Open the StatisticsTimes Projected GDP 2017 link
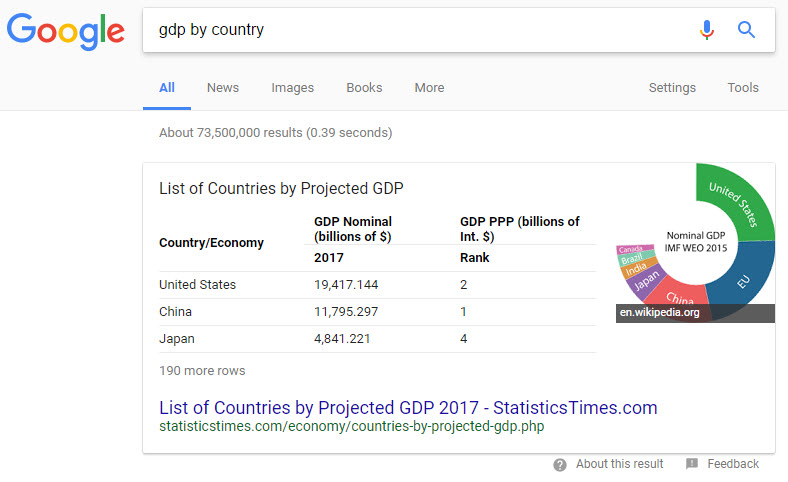This screenshot has height=482, width=788. pyautogui.click(x=408, y=408)
